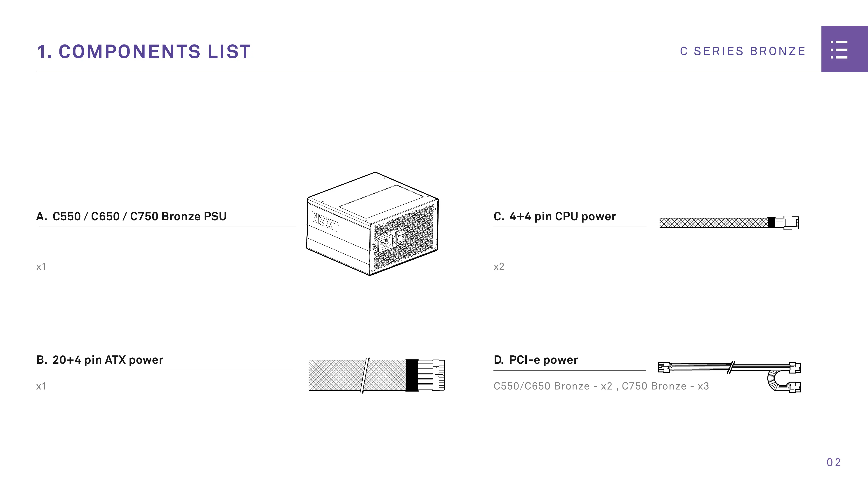Select the "B. 20+4 pin ATX power" label
868x488 pixels.
click(100, 360)
